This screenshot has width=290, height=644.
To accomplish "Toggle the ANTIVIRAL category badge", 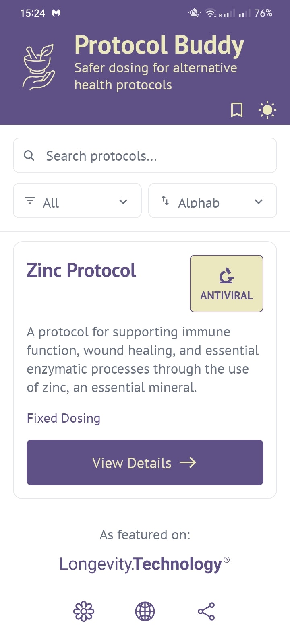I will tap(226, 283).
